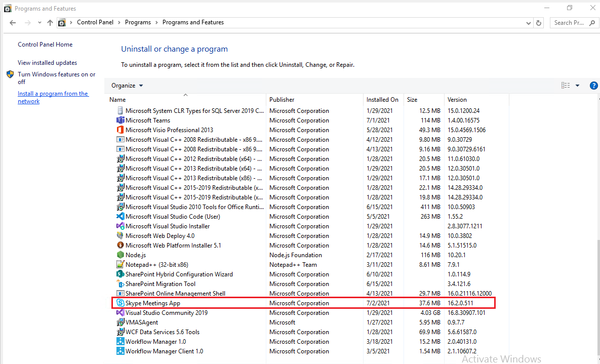Viewport: 600px width, 364px height.
Task: Expand the chevron after Programs breadcrumb
Action: coord(156,23)
